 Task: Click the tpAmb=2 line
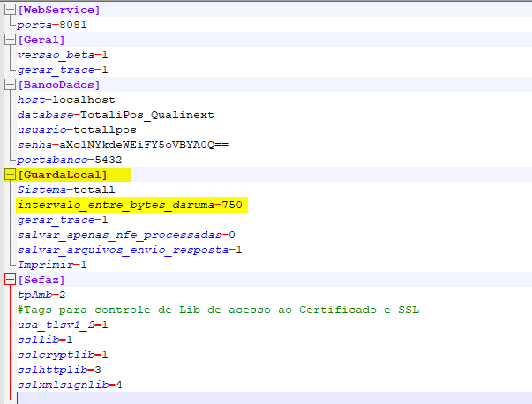(x=41, y=295)
